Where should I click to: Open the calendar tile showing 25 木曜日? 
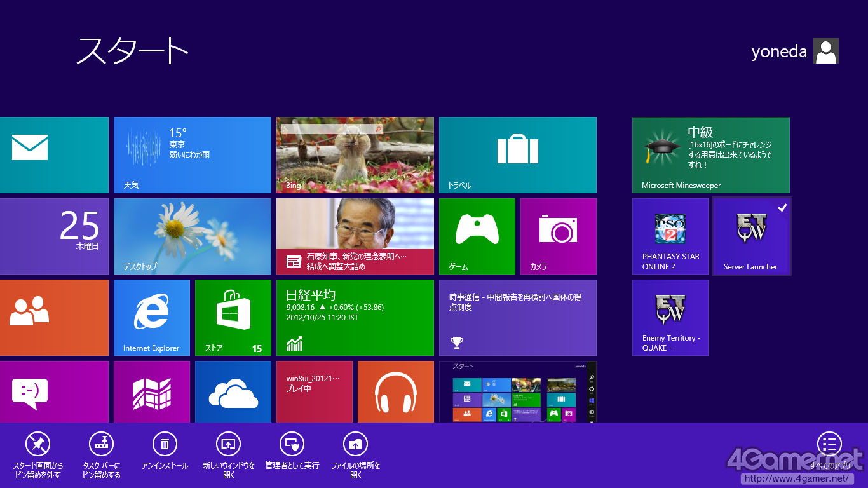[x=54, y=236]
